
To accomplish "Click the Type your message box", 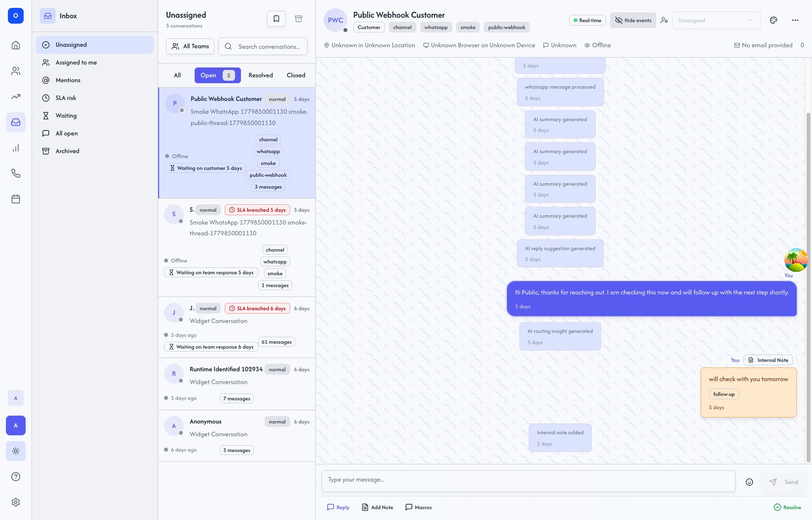I will (x=528, y=481).
